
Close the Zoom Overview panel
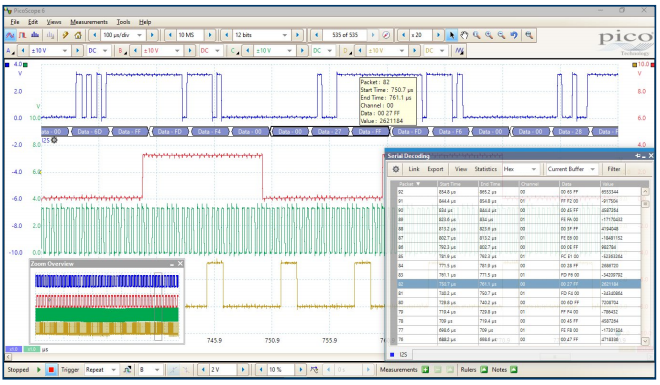(x=180, y=264)
